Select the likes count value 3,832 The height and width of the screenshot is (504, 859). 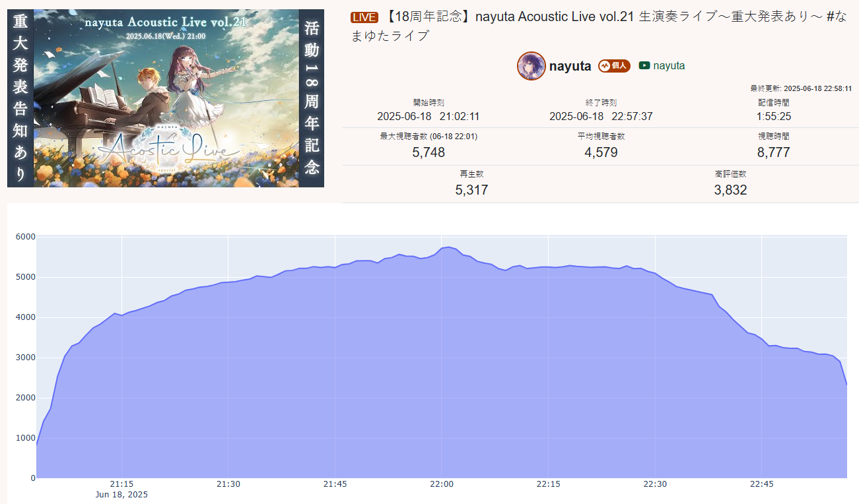point(730,190)
